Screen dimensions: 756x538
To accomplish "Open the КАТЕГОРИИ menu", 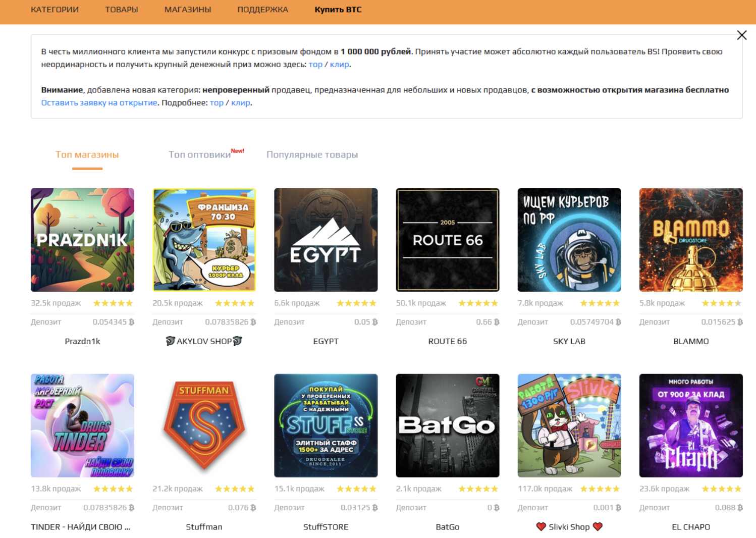I will tap(55, 10).
